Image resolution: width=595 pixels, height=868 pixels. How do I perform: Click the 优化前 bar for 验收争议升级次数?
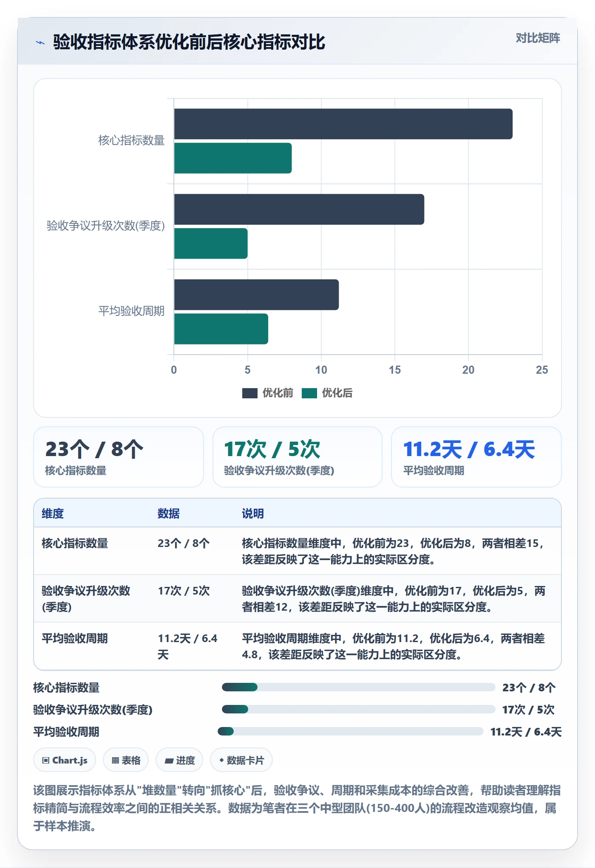pos(299,209)
